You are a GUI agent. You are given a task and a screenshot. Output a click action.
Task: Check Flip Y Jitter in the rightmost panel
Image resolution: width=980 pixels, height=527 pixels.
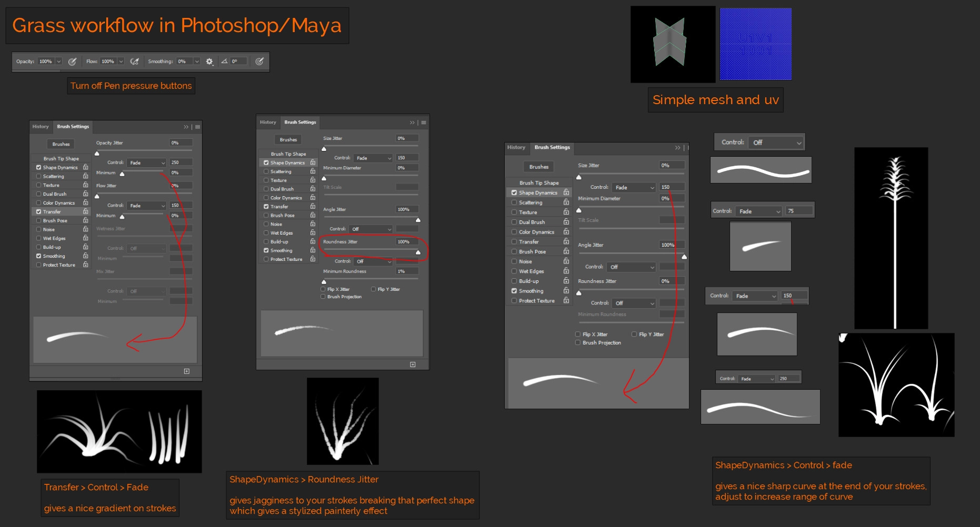(x=634, y=334)
